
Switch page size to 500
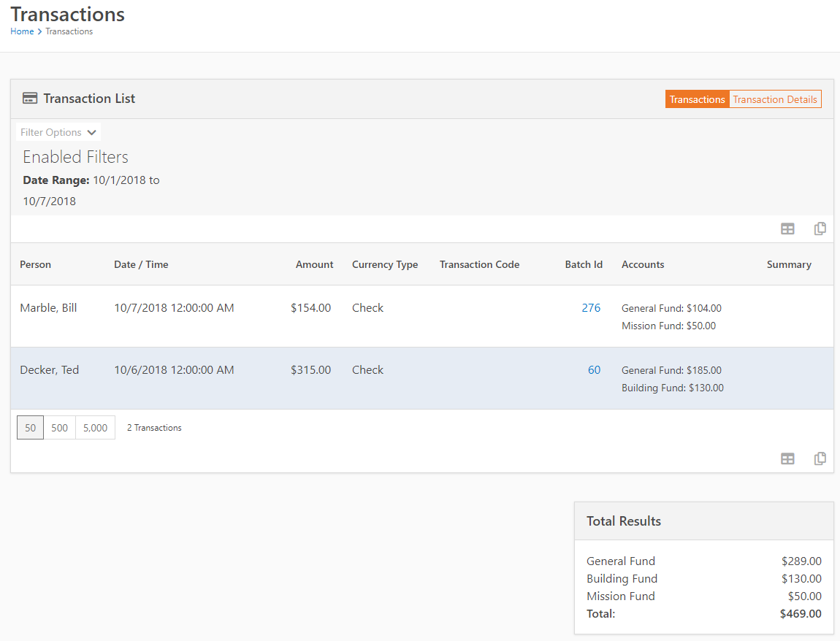(59, 427)
